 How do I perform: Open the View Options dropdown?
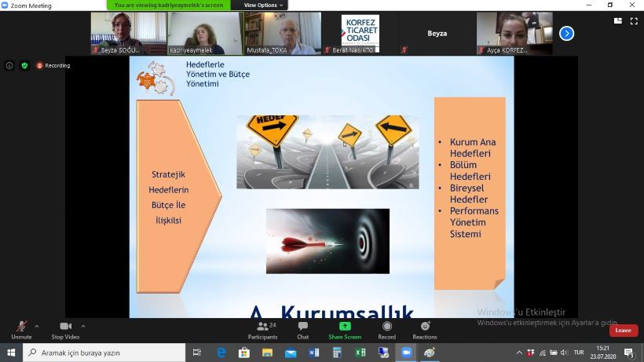tap(263, 5)
